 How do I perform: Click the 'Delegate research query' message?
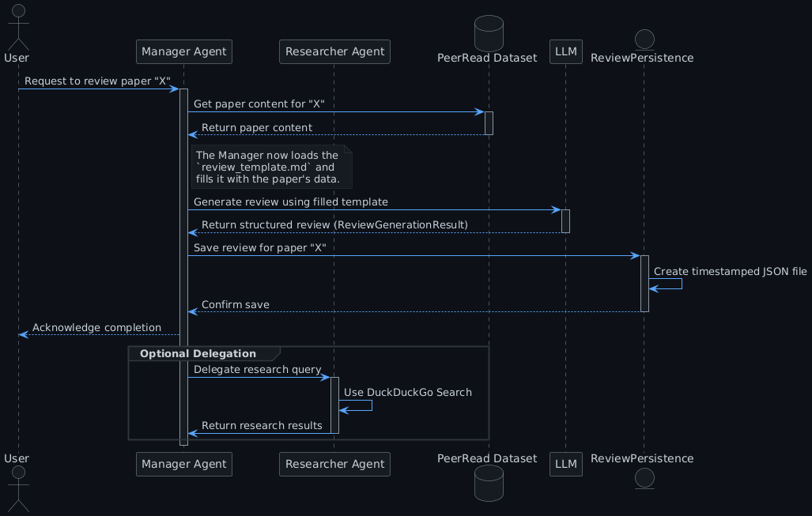258,370
